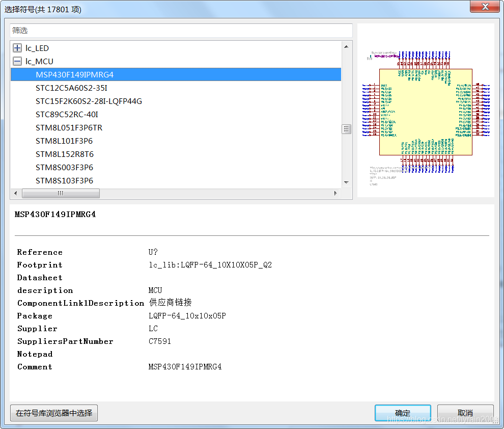Image resolution: width=504 pixels, height=429 pixels.
Task: Select the STC89C52RC-40I symbol
Action: (x=67, y=114)
